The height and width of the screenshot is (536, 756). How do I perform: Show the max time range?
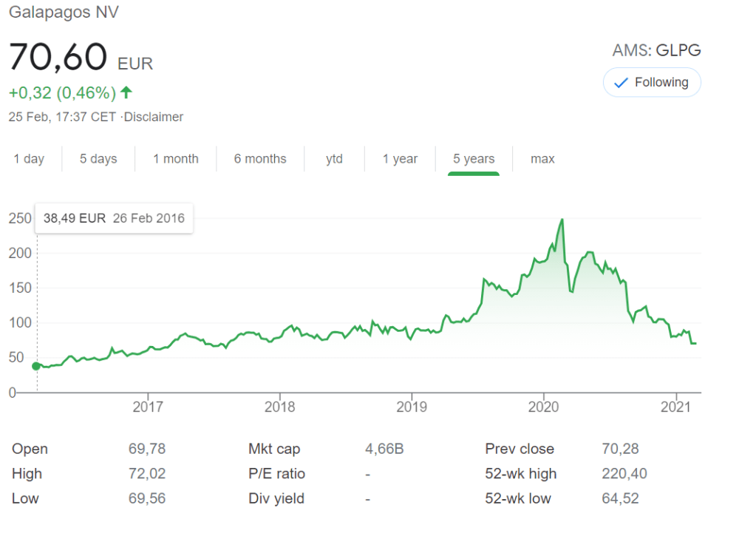(x=542, y=159)
